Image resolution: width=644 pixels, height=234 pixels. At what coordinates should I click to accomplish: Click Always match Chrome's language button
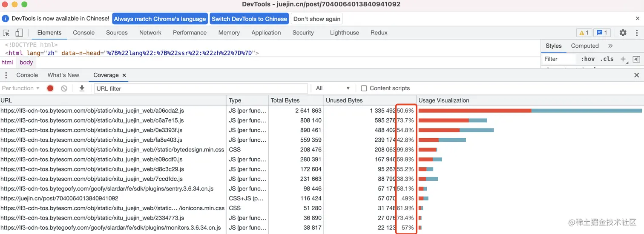tap(160, 19)
